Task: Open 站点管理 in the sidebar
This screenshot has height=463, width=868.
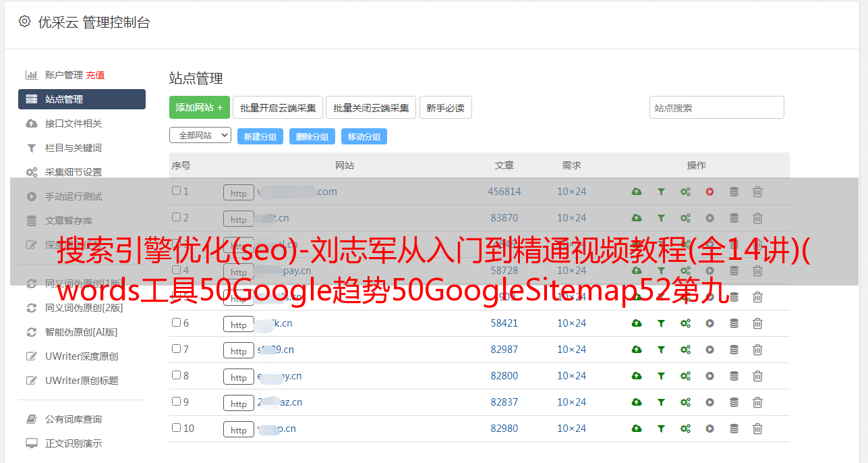Action: 82,99
